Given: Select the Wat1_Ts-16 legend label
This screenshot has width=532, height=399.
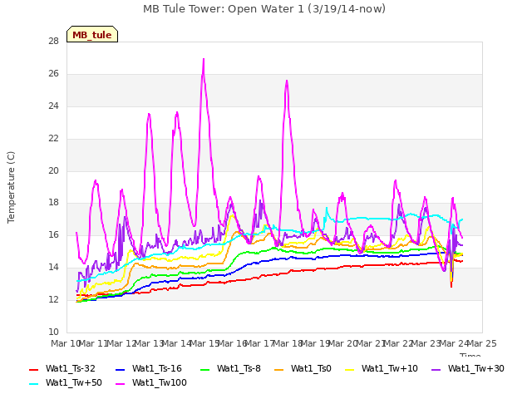Looking at the screenshot, I should (157, 368).
